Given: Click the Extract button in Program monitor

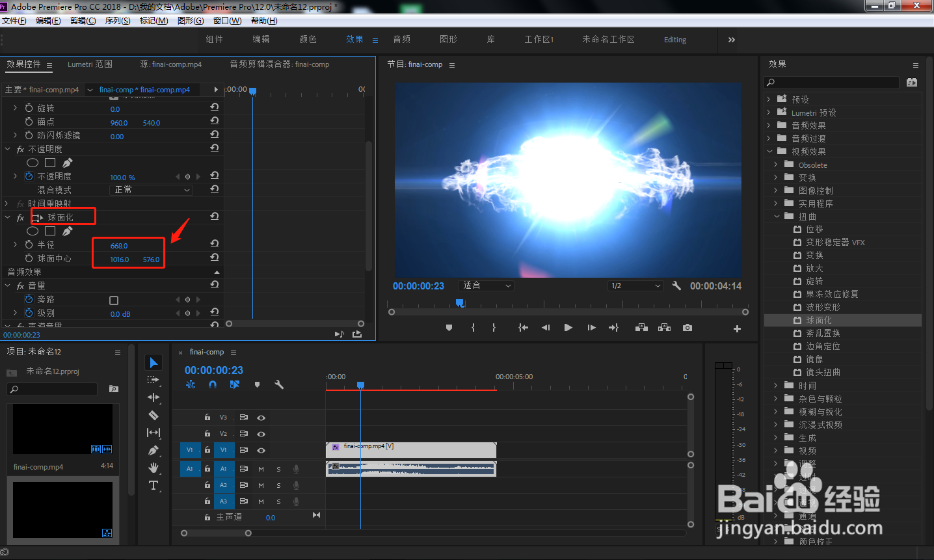Looking at the screenshot, I should (x=664, y=328).
